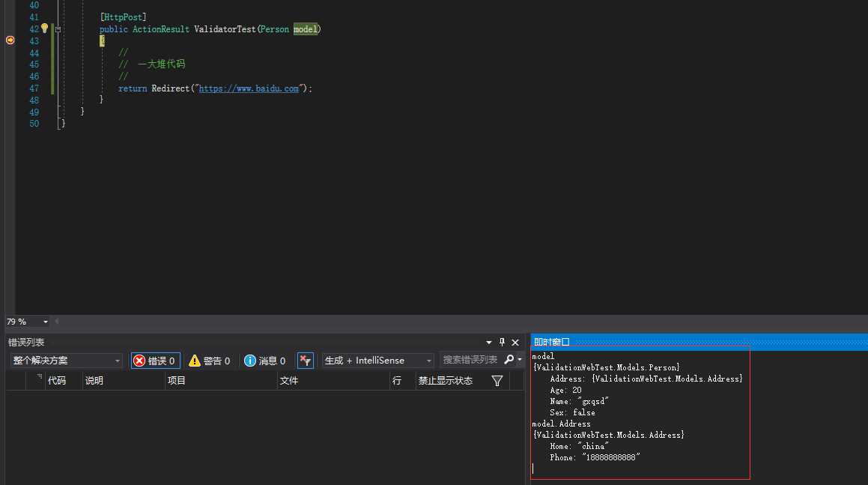Open the search options dropdown arrow

pos(520,360)
